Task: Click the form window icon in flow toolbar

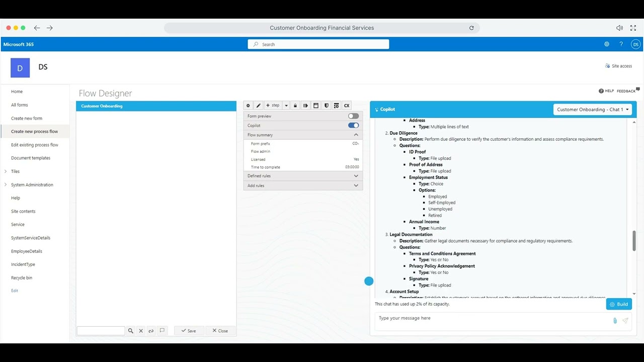Action: point(316,106)
